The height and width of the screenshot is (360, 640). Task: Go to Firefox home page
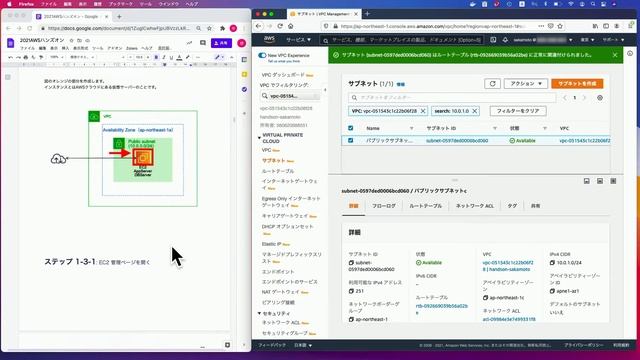pos(291,26)
